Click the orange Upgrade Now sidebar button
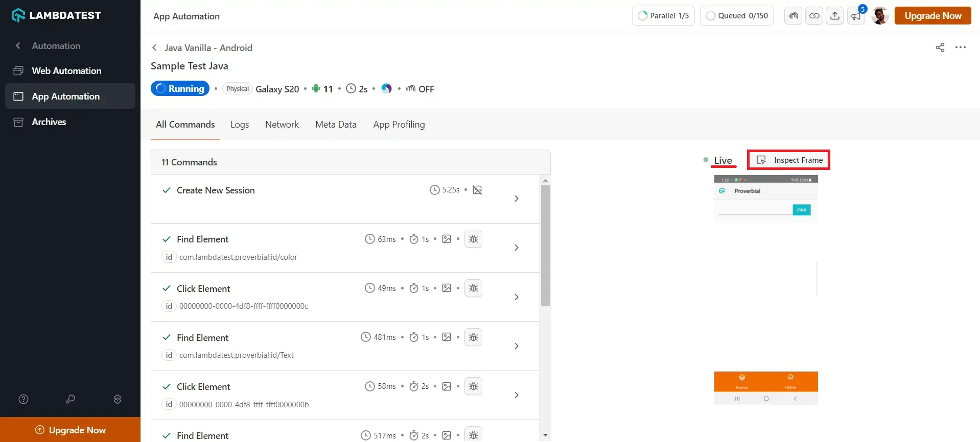This screenshot has width=980, height=442. [70, 430]
